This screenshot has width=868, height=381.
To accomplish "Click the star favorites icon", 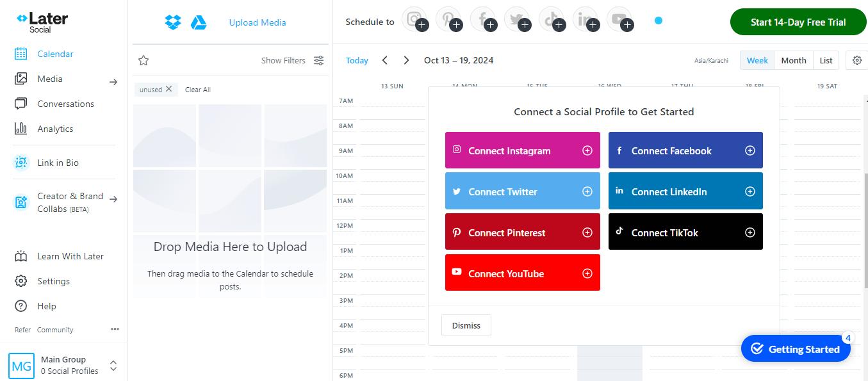I will click(143, 60).
